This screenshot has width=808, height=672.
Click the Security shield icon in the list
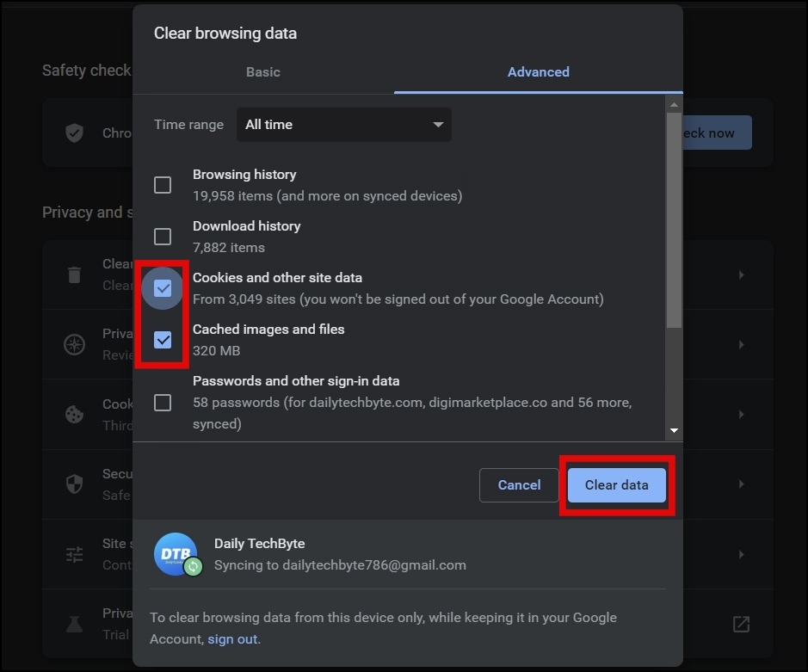pos(75,484)
